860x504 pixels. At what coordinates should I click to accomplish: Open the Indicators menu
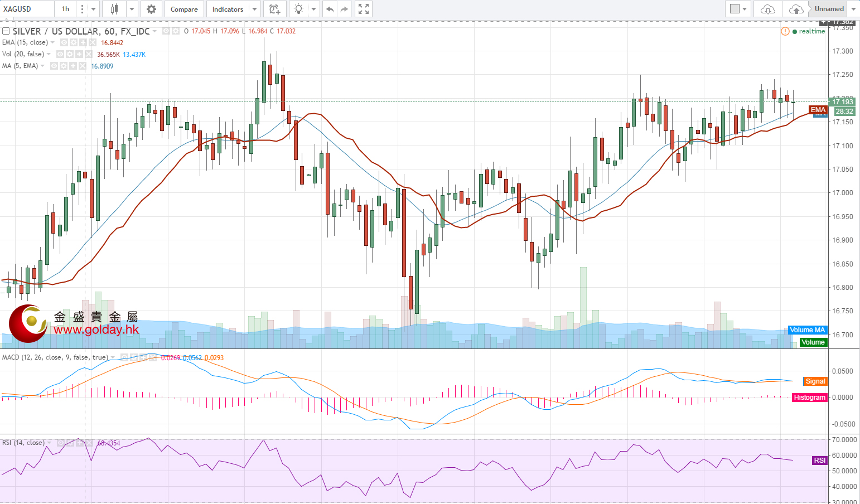click(x=228, y=9)
